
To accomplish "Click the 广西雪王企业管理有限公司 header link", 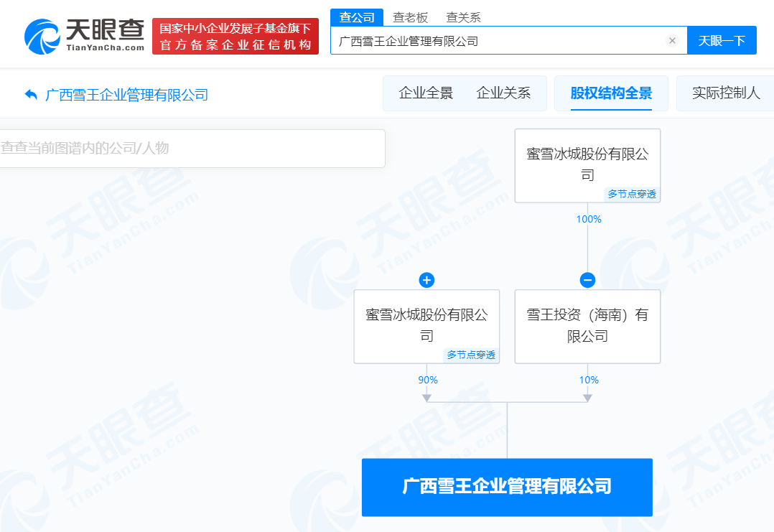I will [126, 95].
